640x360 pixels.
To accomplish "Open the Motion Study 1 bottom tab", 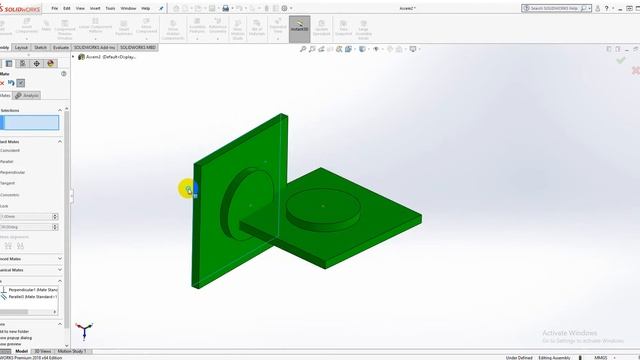I will pos(72,351).
